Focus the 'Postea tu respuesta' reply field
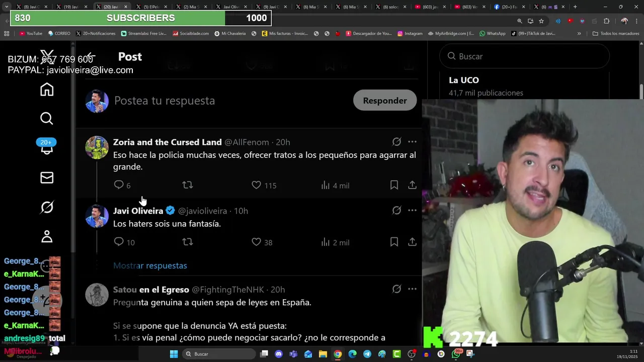The image size is (644, 362). coord(165,101)
